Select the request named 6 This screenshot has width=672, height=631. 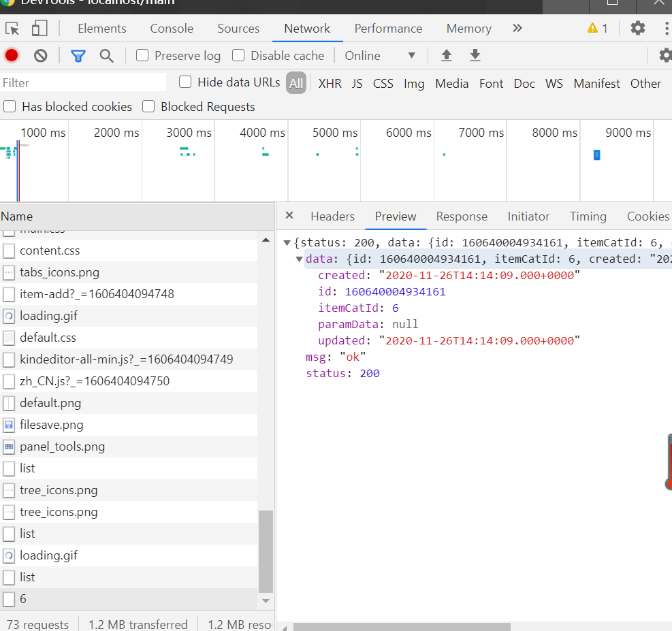[x=129, y=599]
